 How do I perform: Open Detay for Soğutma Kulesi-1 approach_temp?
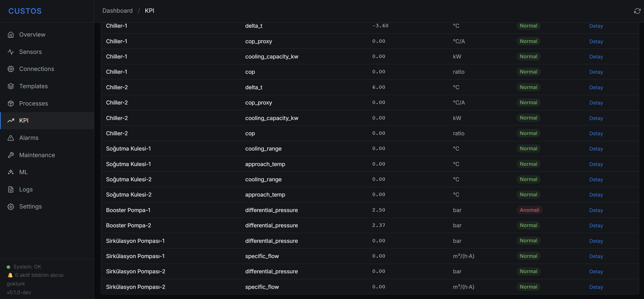596,164
